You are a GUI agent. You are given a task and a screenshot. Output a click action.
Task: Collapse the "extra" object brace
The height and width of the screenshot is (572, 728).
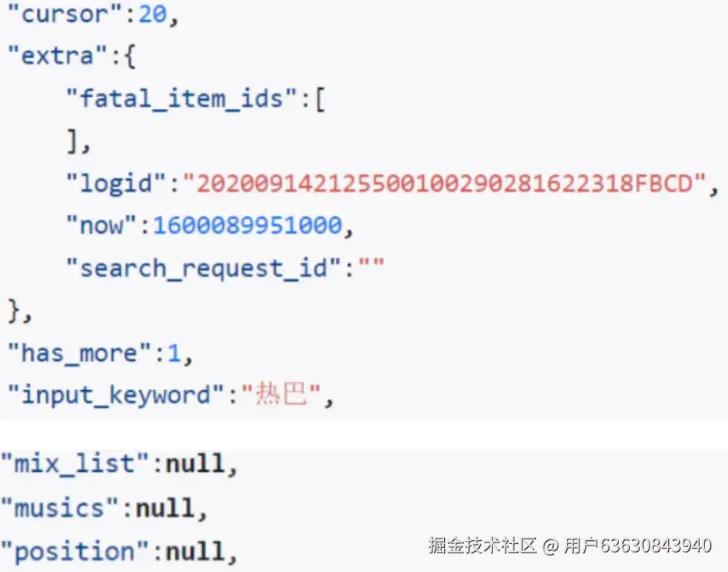(130, 57)
